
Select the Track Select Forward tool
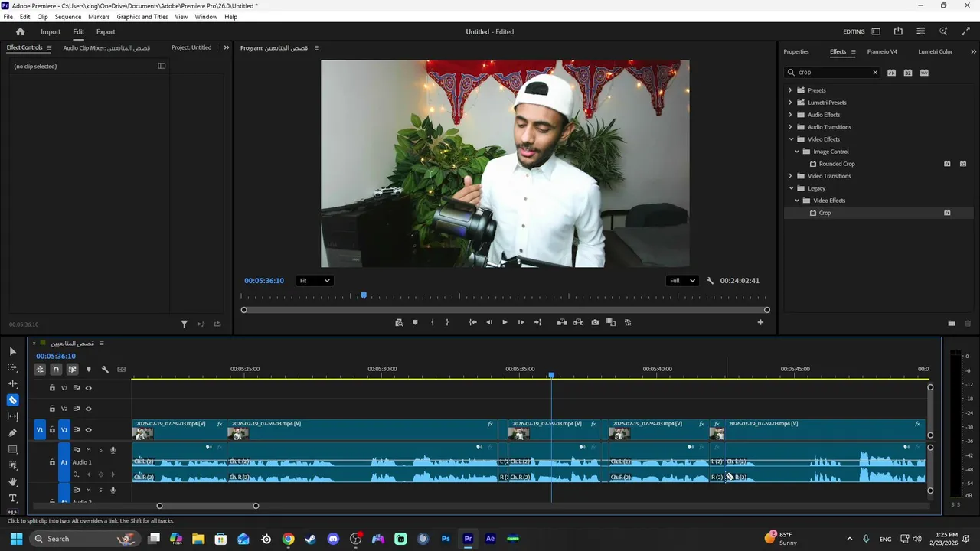click(12, 367)
